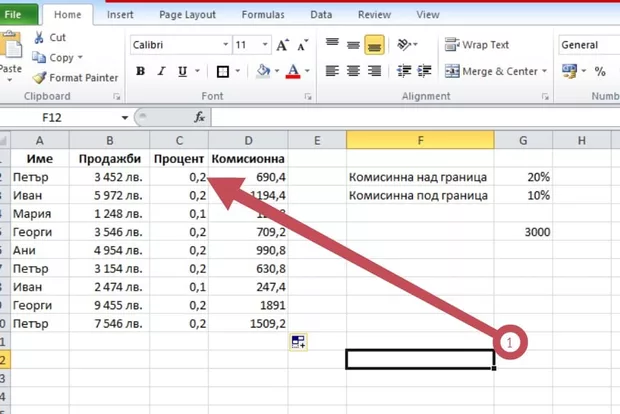Switch to the Formulas tab
Image resolution: width=620 pixels, height=414 pixels.
coord(264,15)
